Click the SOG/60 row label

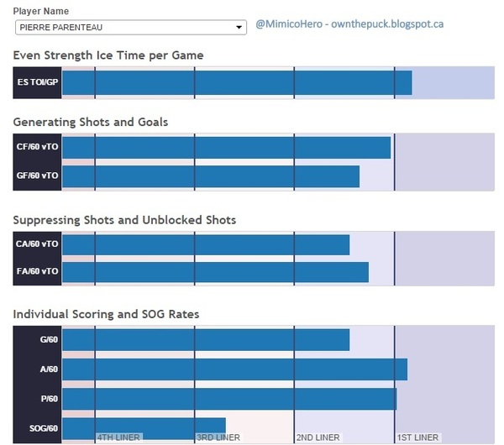pos(38,428)
